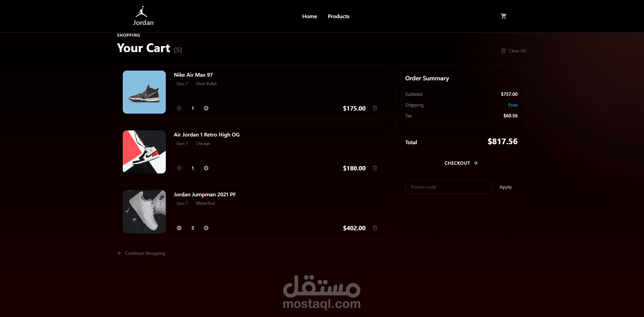Image resolution: width=644 pixels, height=317 pixels.
Task: Click the $175.00 price
Action: click(x=354, y=108)
